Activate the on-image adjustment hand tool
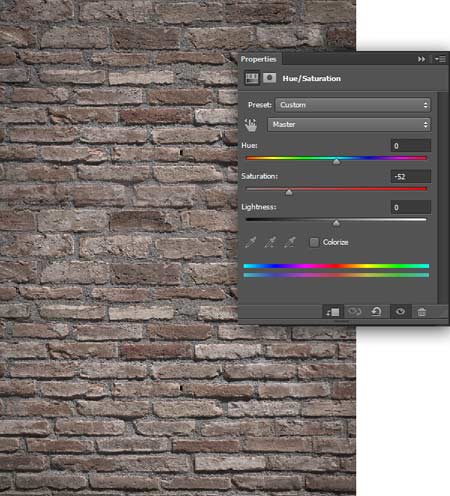450x496 pixels. pyautogui.click(x=251, y=125)
